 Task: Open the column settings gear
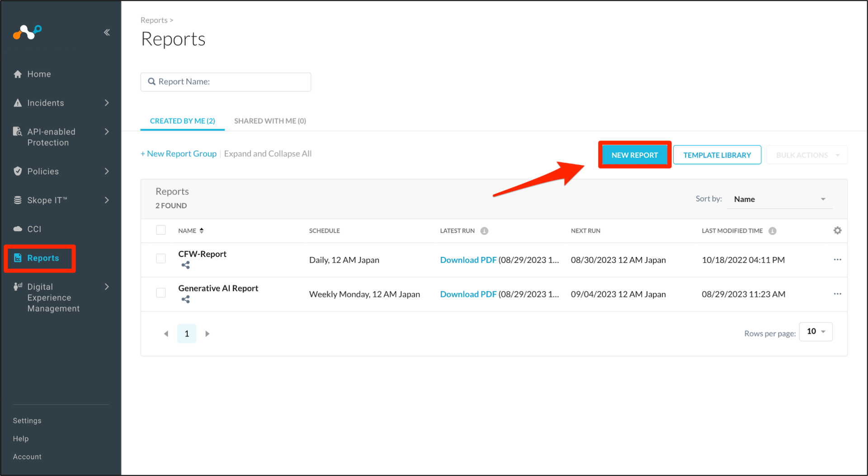pyautogui.click(x=838, y=230)
